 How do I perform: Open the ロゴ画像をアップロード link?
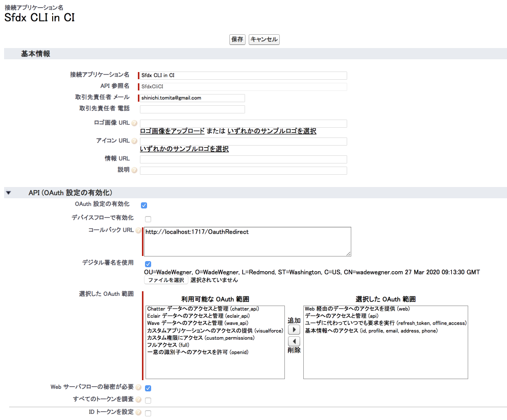[x=172, y=131]
